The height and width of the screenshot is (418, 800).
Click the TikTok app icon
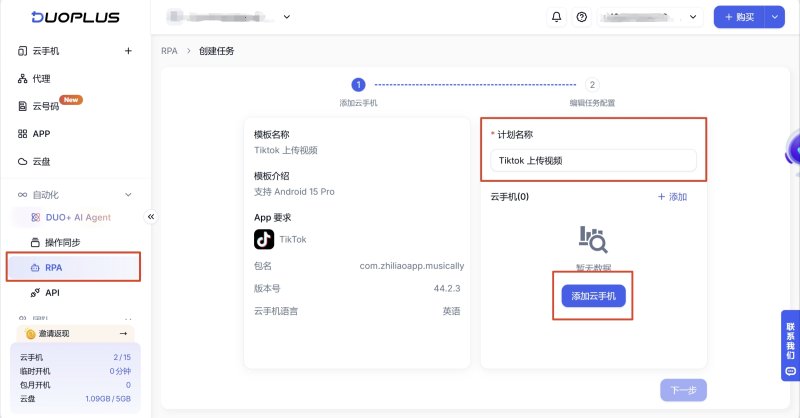click(264, 239)
